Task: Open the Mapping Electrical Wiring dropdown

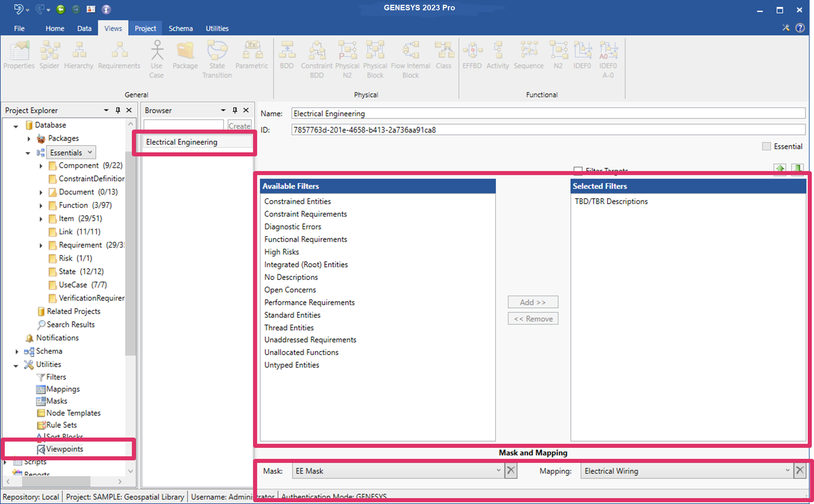Action: coord(787,471)
